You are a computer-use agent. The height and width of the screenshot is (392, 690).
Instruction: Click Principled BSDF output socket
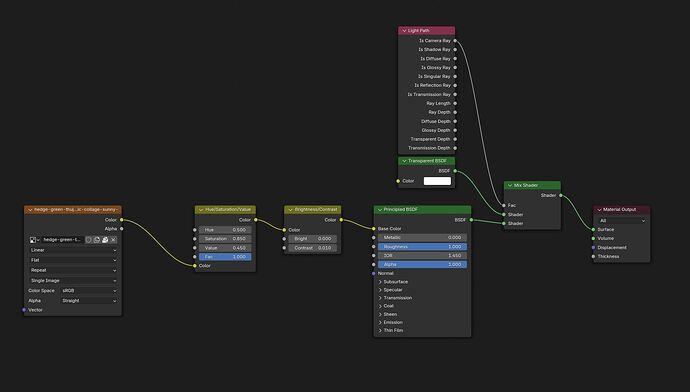pyautogui.click(x=471, y=220)
